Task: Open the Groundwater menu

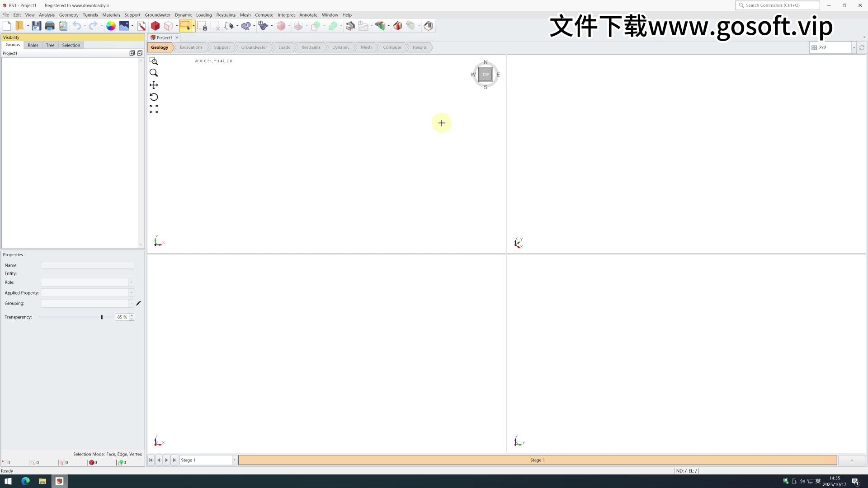Action: [158, 15]
